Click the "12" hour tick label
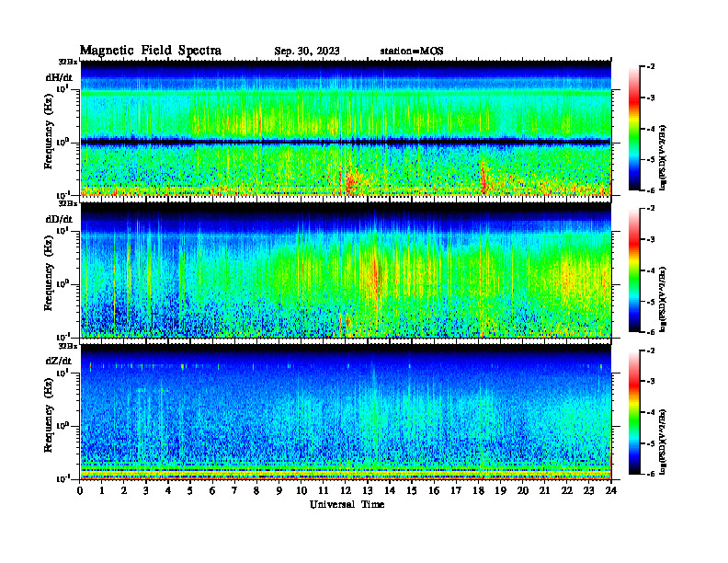The image size is (728, 563). (346, 491)
